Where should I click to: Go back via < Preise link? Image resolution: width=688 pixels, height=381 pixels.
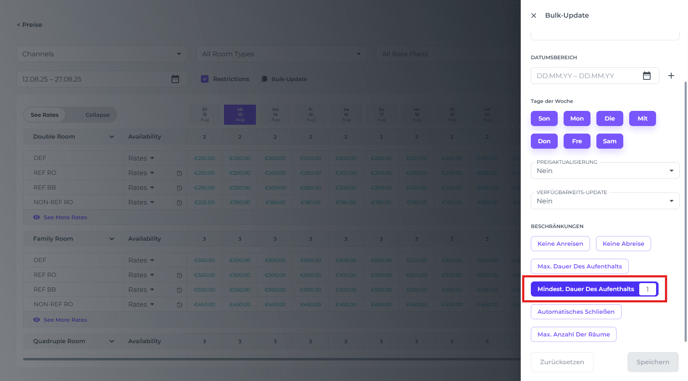[x=29, y=25]
